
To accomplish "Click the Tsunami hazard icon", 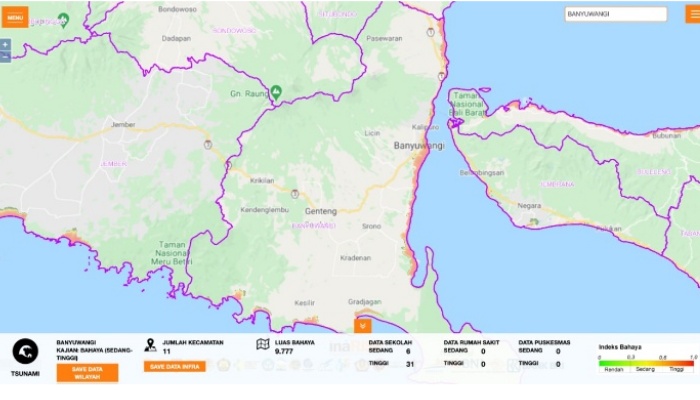I will coord(25,351).
